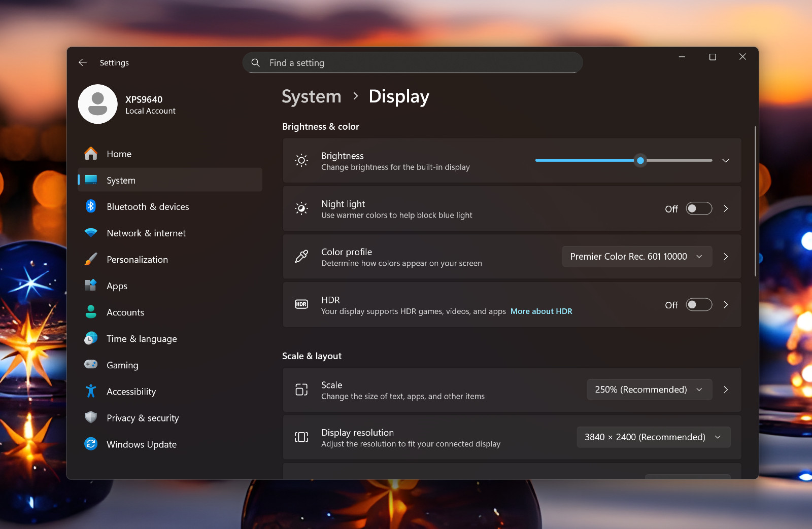Click the Home house icon
Screen dimensions: 812x529
pyautogui.click(x=91, y=154)
